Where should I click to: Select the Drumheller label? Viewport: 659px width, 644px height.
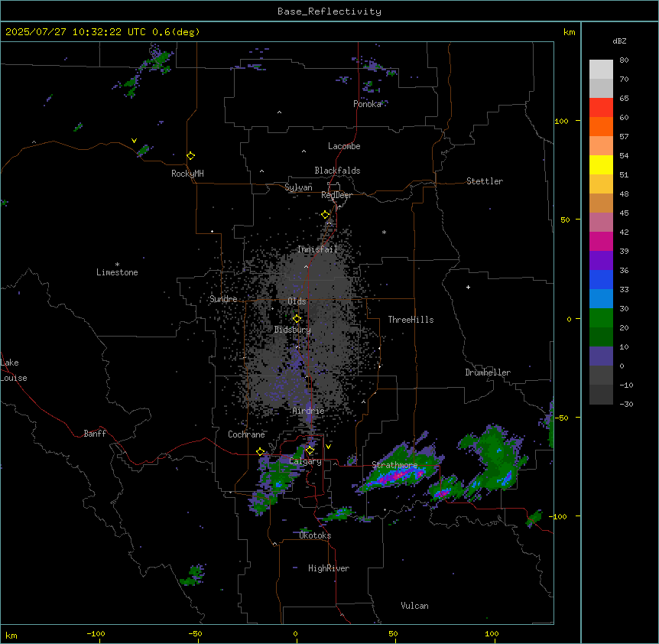pos(488,372)
